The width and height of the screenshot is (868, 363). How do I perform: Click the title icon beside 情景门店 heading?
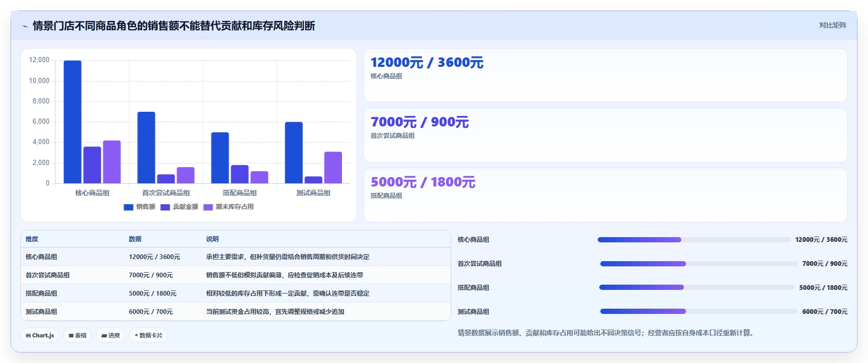pos(25,26)
